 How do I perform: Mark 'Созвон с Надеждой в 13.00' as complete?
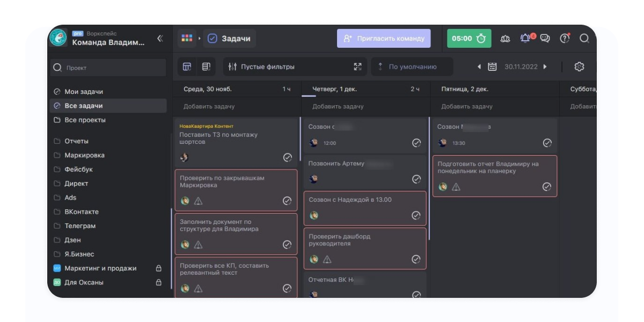(416, 215)
